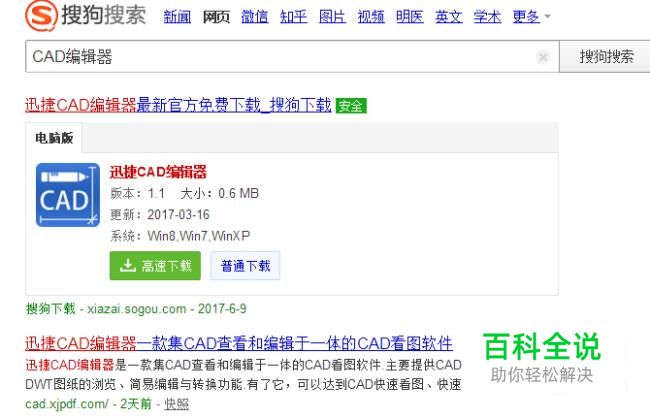Open the 微信 search category
The image size is (650, 418).
pos(255,17)
